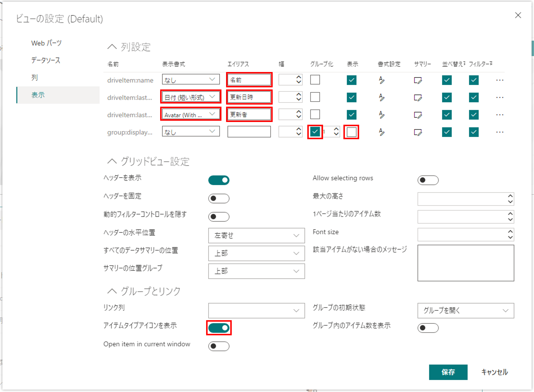Click the 保存 button
This screenshot has height=392, width=534.
(448, 372)
